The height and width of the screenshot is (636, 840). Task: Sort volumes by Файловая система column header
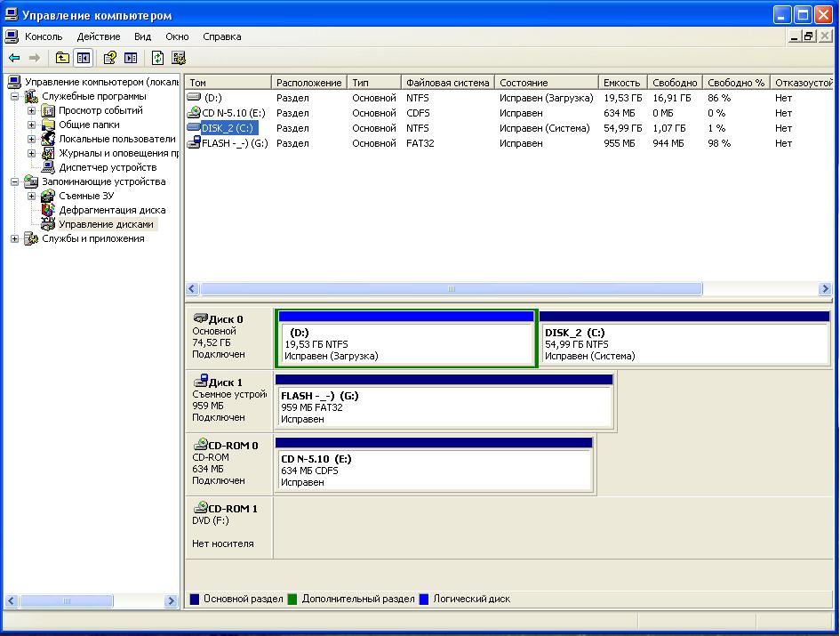pyautogui.click(x=447, y=83)
